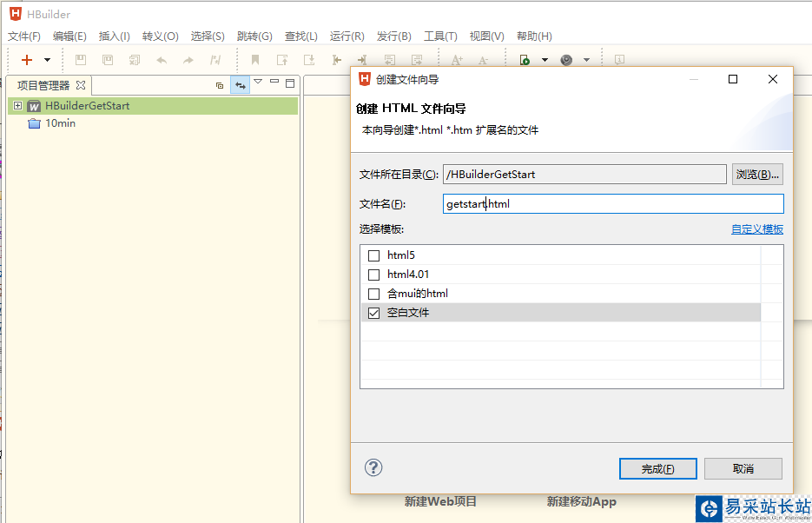Click the smaller font A- icon
The image size is (812, 523).
point(483,61)
